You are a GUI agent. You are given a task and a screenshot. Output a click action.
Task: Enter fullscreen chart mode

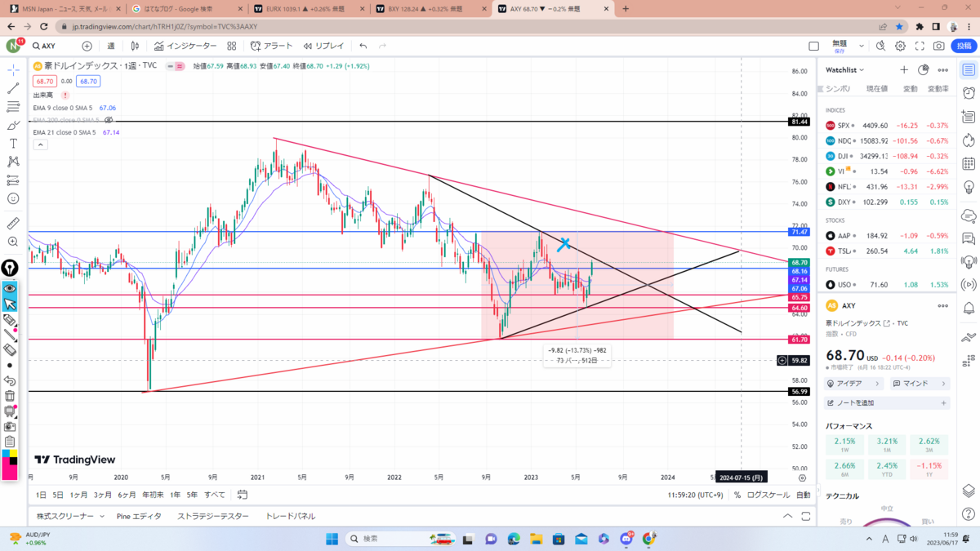[920, 47]
